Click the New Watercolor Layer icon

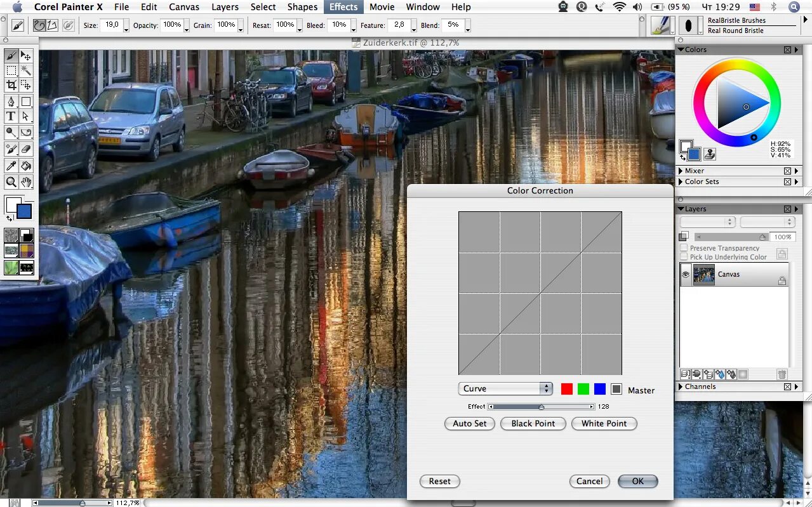[720, 374]
